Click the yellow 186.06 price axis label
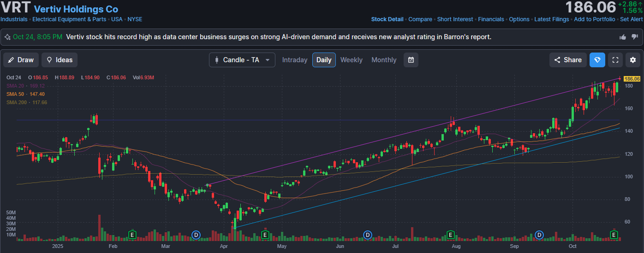The height and width of the screenshot is (253, 644). (632, 79)
